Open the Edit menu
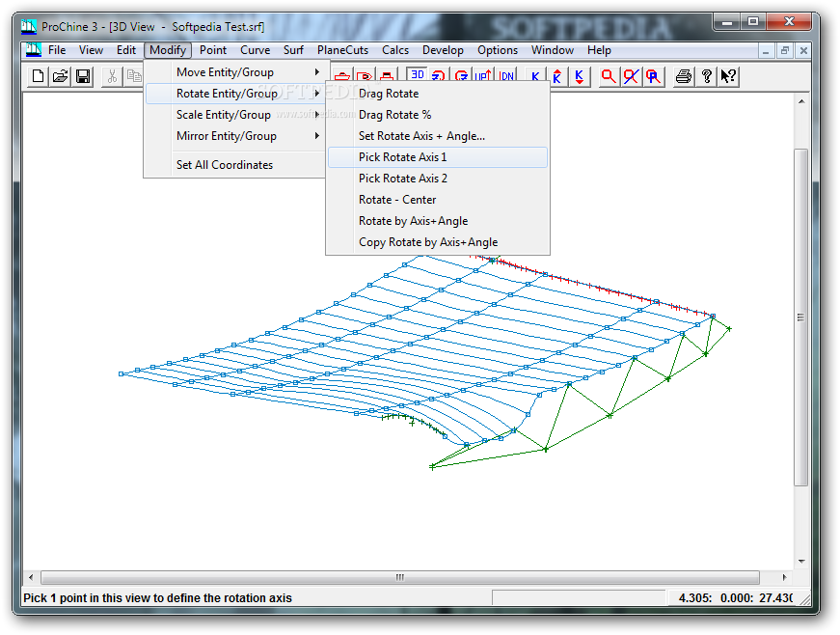The image size is (840, 635). 126,50
